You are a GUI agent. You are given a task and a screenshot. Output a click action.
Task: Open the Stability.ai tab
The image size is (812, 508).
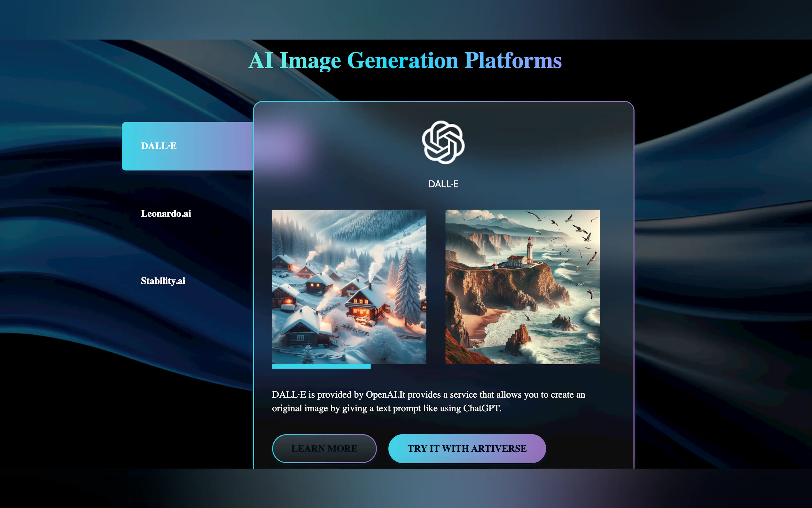[163, 281]
